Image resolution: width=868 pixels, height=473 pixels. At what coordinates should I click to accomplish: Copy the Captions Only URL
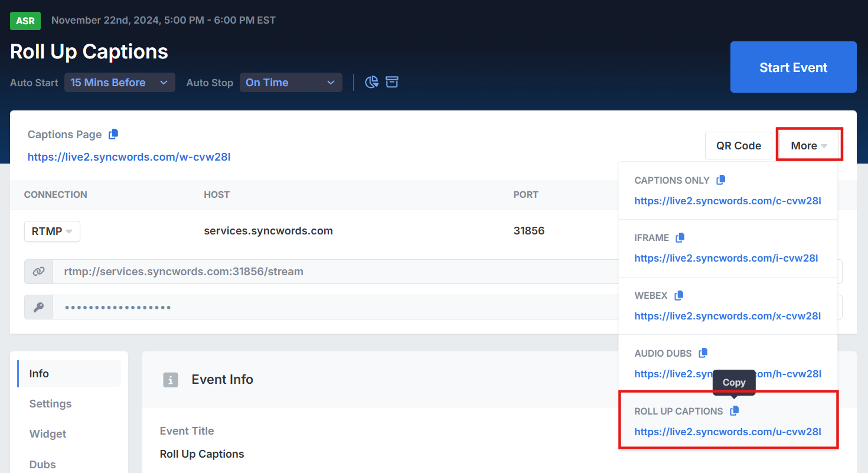pos(720,180)
